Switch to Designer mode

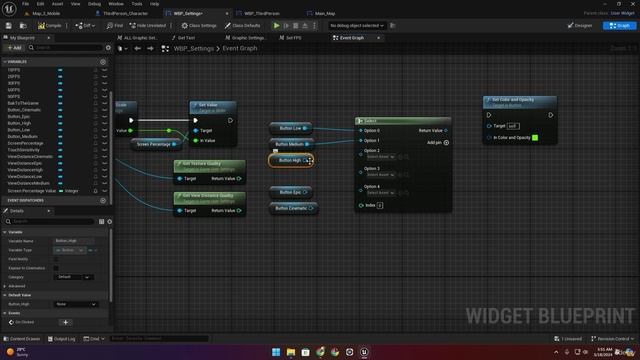pyautogui.click(x=580, y=26)
